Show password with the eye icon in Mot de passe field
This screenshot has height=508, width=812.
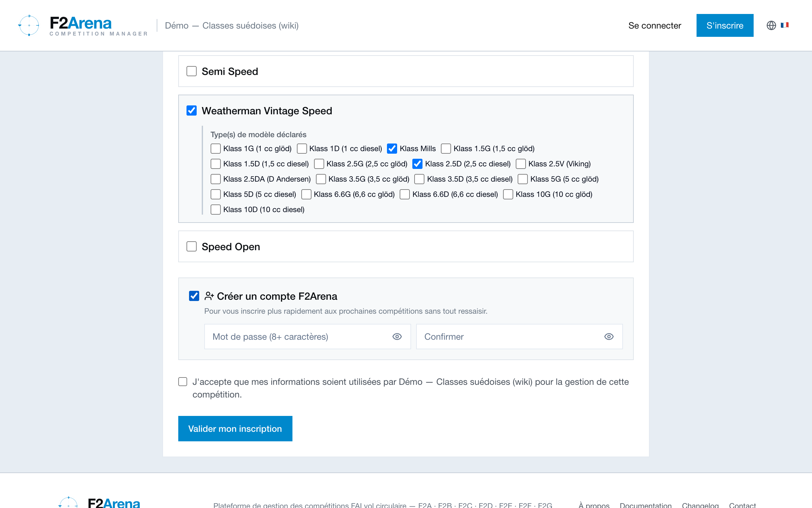pyautogui.click(x=397, y=337)
